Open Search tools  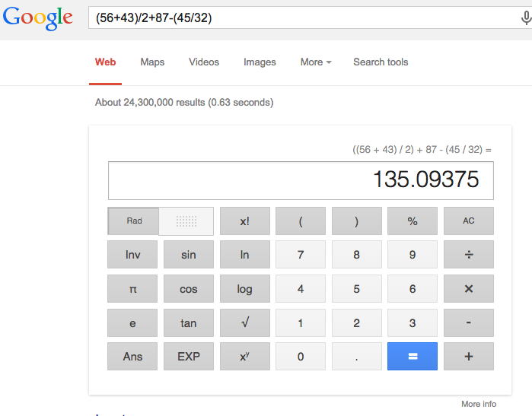381,62
